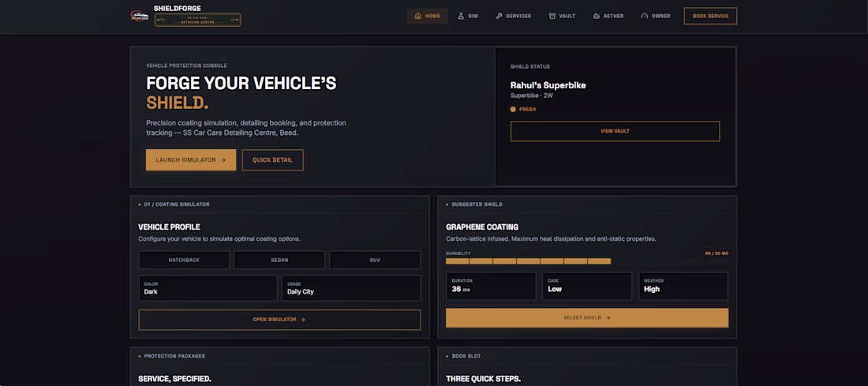Open the Home tab

click(x=427, y=16)
